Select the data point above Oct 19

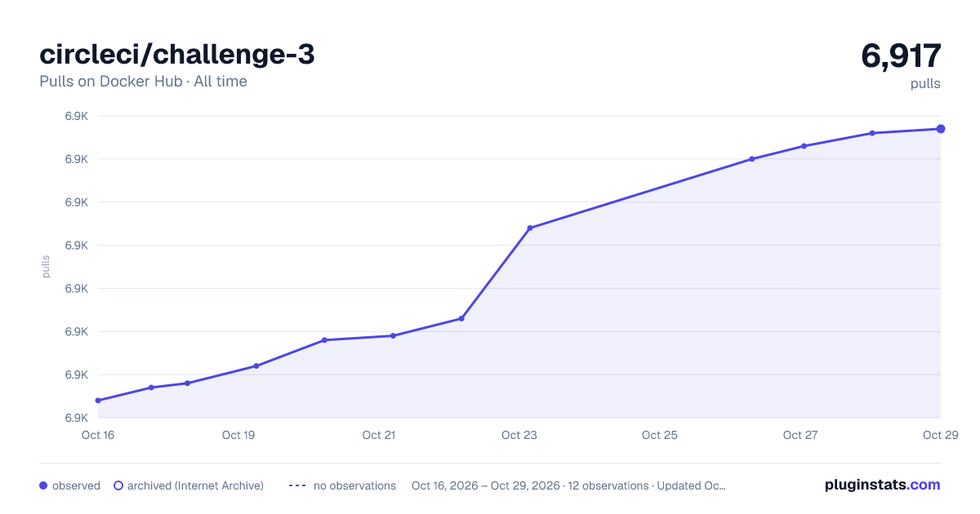point(256,366)
